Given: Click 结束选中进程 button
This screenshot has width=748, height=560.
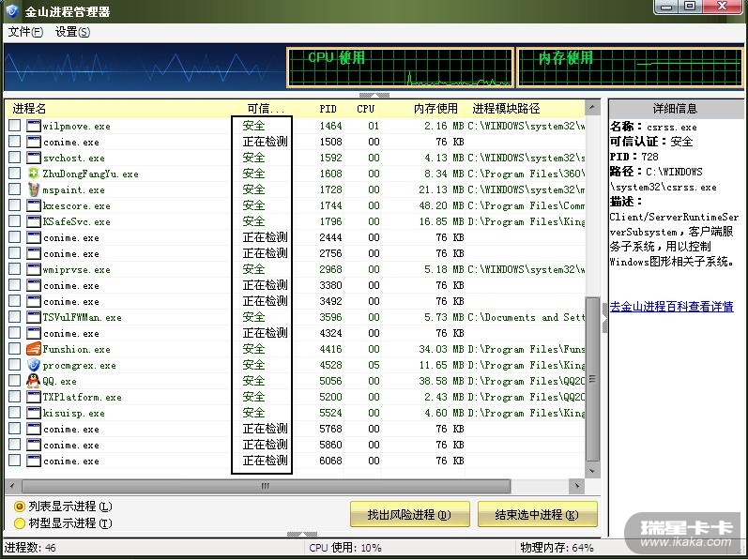Looking at the screenshot, I should pyautogui.click(x=537, y=514).
